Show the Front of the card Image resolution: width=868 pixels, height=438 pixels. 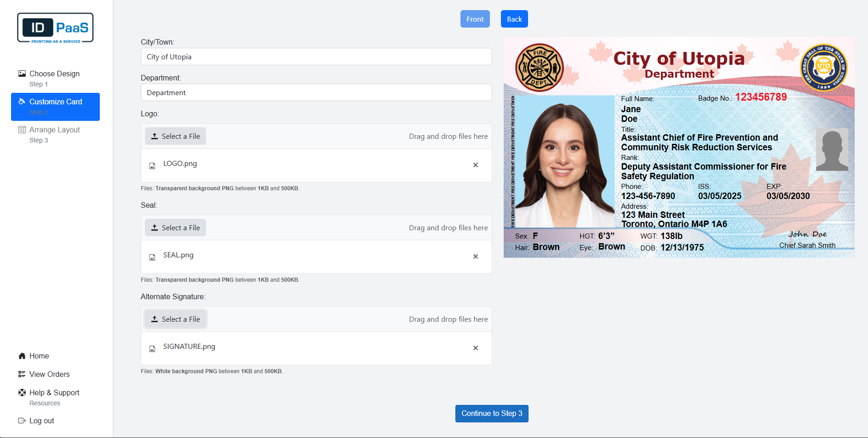click(x=475, y=19)
